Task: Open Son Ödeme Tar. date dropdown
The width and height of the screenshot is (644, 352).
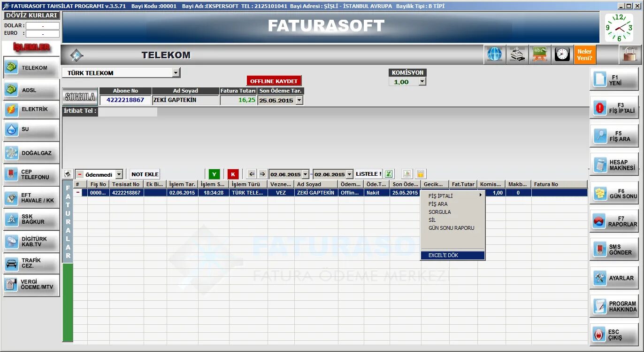Action: pyautogui.click(x=299, y=100)
